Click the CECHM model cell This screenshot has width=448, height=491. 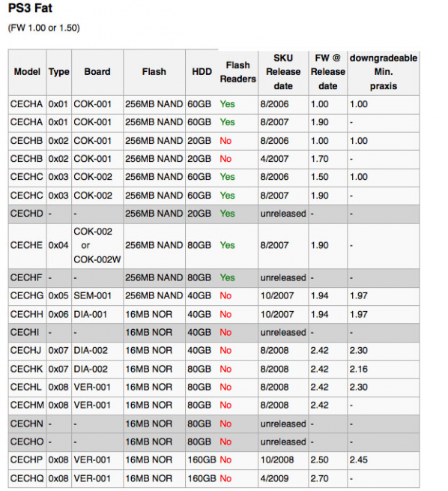pyautogui.click(x=27, y=405)
